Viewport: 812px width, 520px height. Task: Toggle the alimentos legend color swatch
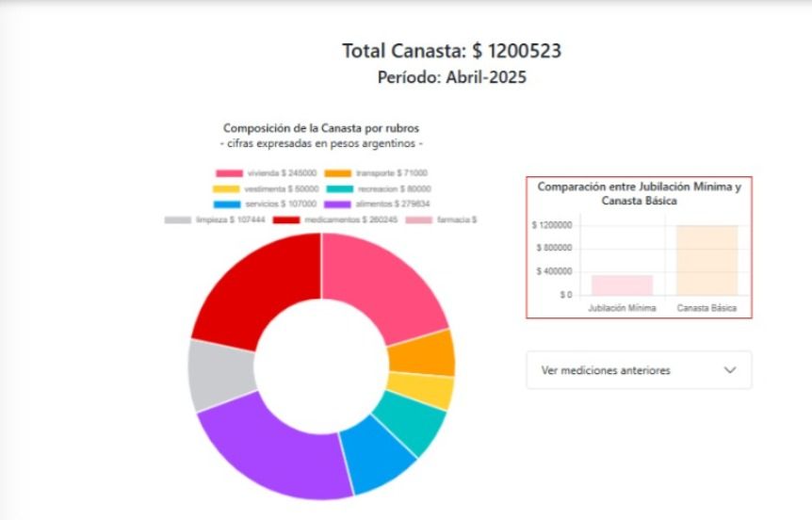pyautogui.click(x=337, y=204)
